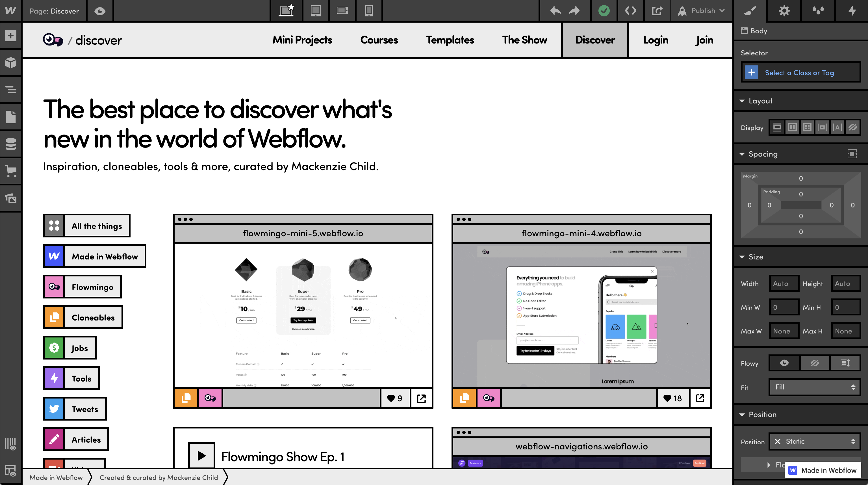Open the Fit dropdown showing Fill
Viewport: 868px width, 485px height.
tap(814, 387)
